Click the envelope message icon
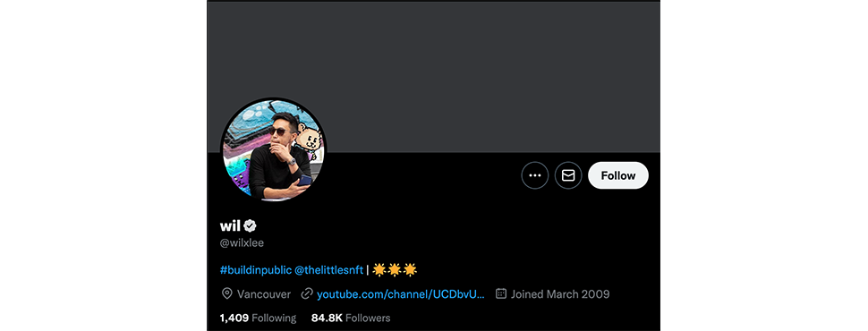 (568, 175)
